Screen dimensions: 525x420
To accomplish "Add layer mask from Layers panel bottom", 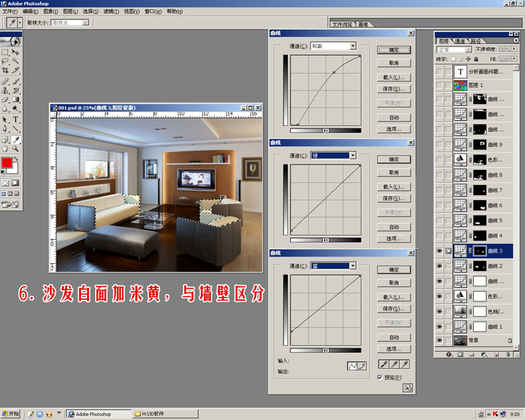I will pyautogui.click(x=461, y=354).
